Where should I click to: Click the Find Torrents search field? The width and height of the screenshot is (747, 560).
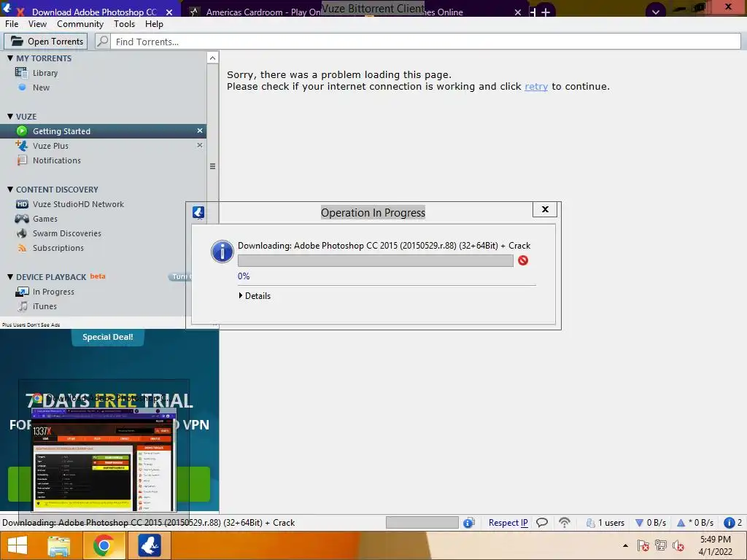pos(426,42)
